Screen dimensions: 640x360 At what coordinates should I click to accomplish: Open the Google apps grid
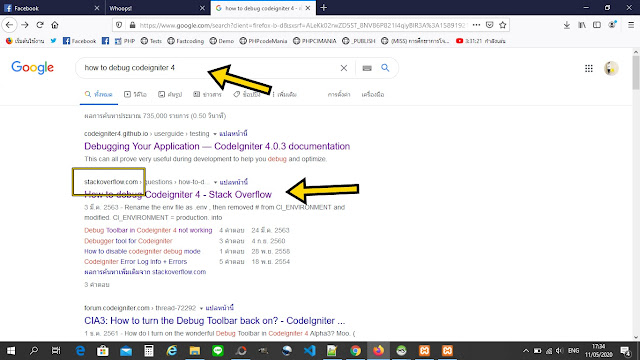pos(589,69)
